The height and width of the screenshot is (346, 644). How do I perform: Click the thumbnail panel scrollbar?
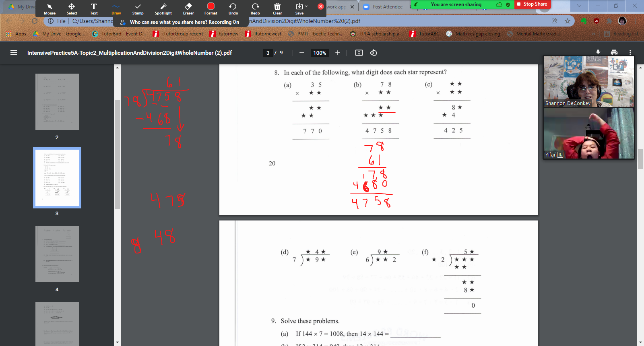point(117,154)
